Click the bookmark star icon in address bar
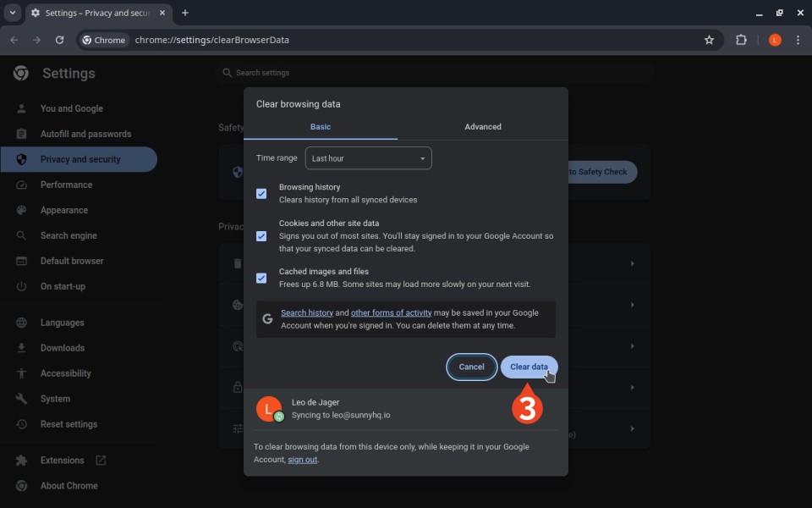Viewport: 812px width, 508px height. 709,40
